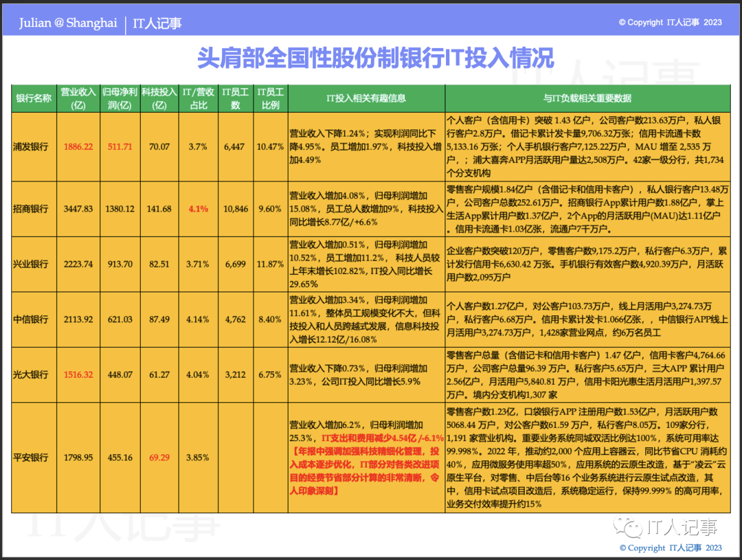Click 兴业银行 tech investment value 82.51

pyautogui.click(x=159, y=264)
